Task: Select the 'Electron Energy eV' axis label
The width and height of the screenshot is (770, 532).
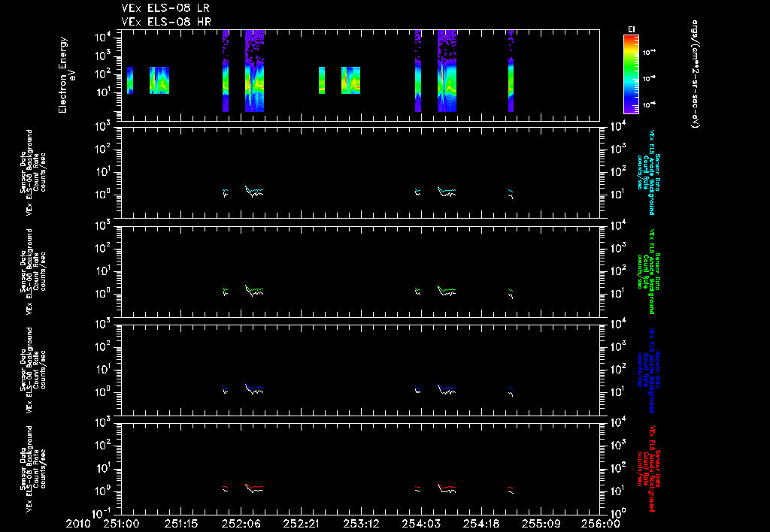Action: pyautogui.click(x=67, y=75)
